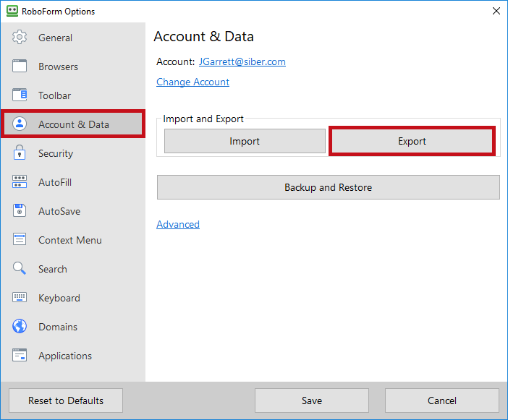Click the General gear icon
This screenshot has width=508, height=420.
pos(20,38)
